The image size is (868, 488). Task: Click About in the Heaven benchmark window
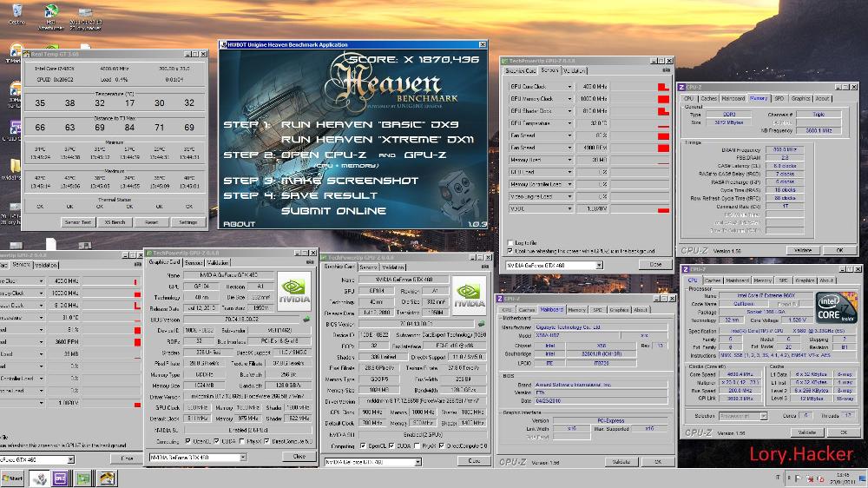(x=240, y=224)
